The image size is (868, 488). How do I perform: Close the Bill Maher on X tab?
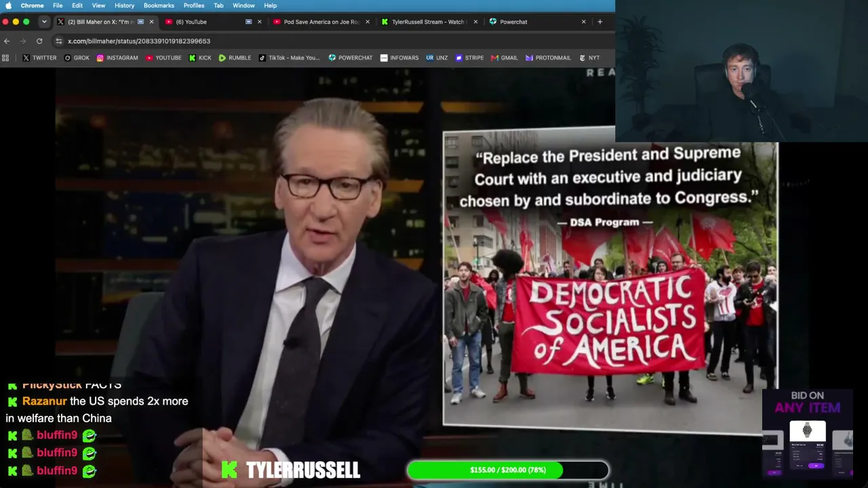(151, 22)
